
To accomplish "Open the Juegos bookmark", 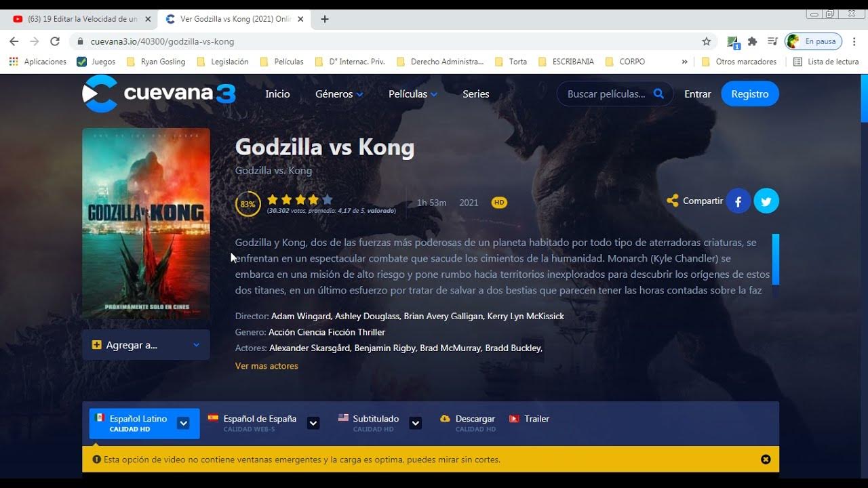I will pos(96,62).
